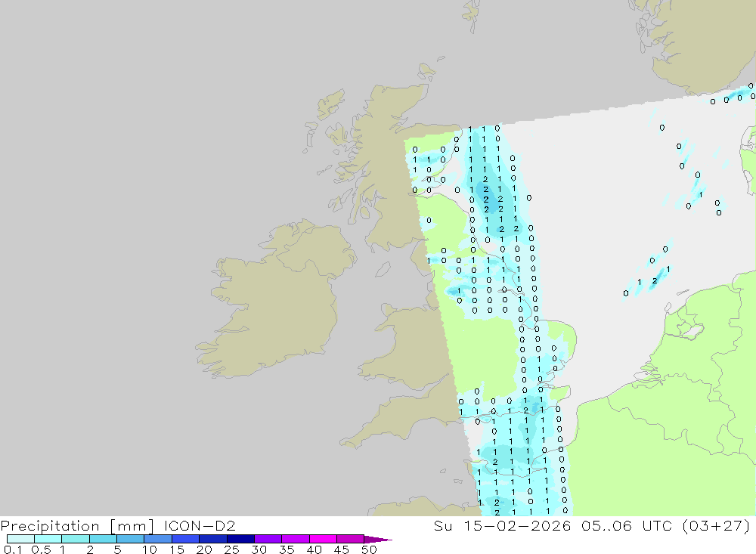Click the legend tick label "45"

(342, 549)
